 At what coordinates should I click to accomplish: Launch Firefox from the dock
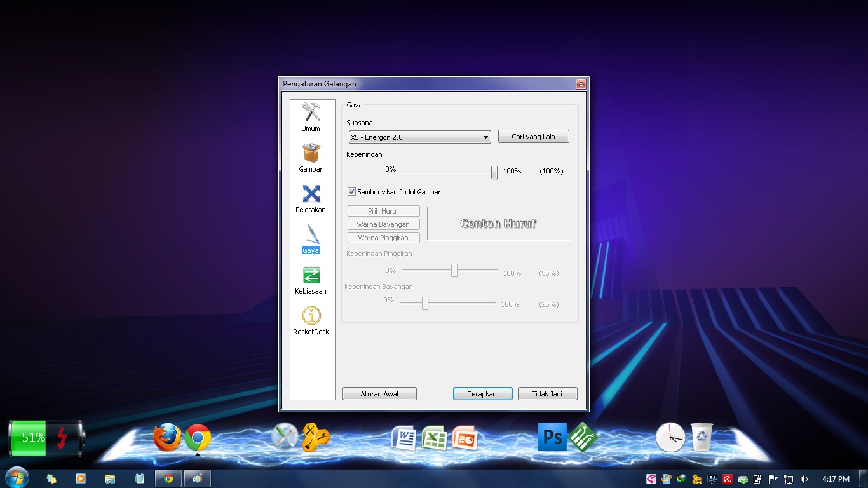(168, 437)
